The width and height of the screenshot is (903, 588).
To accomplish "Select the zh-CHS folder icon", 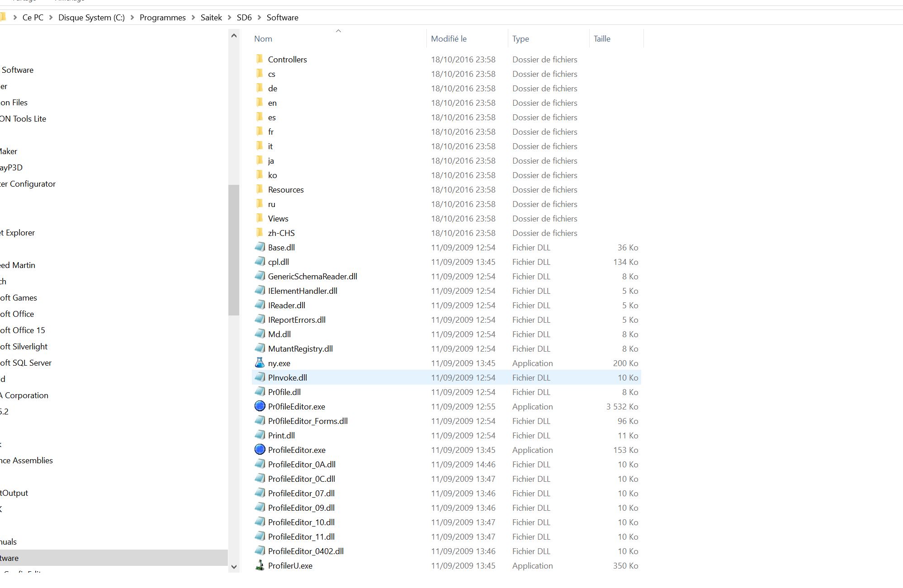I will point(260,233).
